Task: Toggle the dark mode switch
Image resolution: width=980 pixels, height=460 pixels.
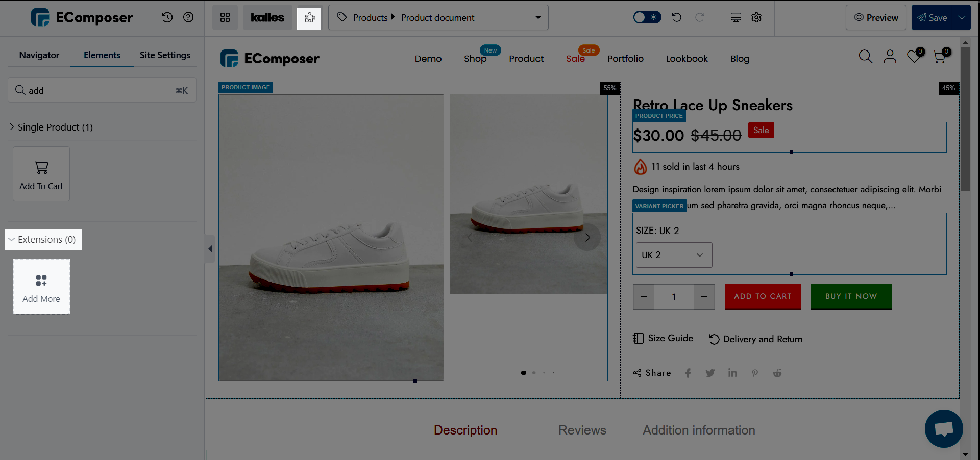Action: pyautogui.click(x=647, y=17)
